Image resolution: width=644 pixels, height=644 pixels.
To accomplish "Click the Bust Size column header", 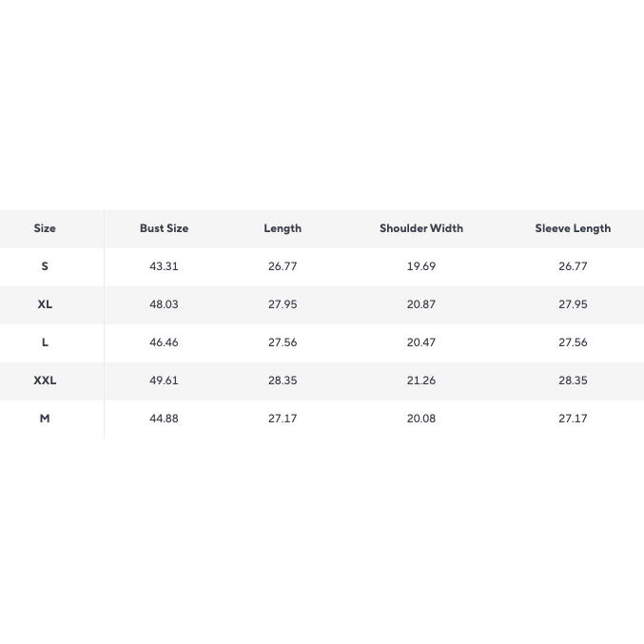I will click(x=164, y=228).
